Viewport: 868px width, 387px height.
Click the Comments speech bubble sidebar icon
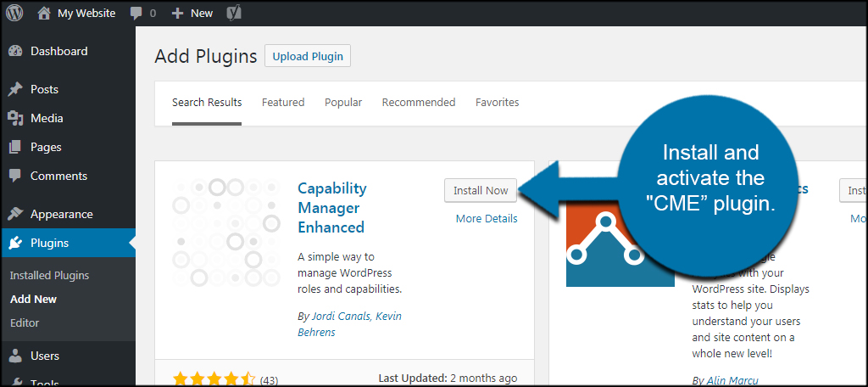tap(15, 177)
